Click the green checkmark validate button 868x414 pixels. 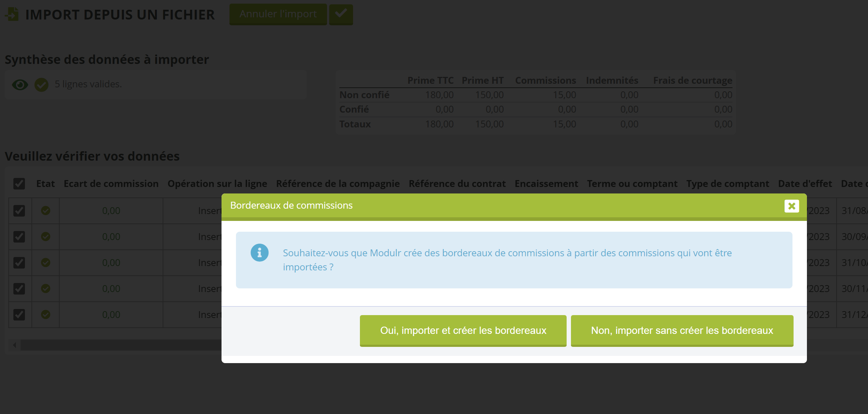(x=341, y=14)
